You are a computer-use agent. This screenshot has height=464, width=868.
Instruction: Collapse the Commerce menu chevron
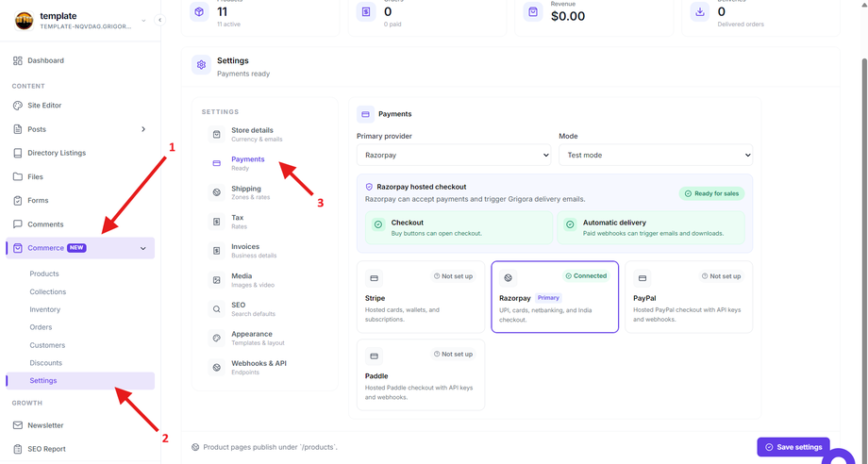[x=143, y=248]
